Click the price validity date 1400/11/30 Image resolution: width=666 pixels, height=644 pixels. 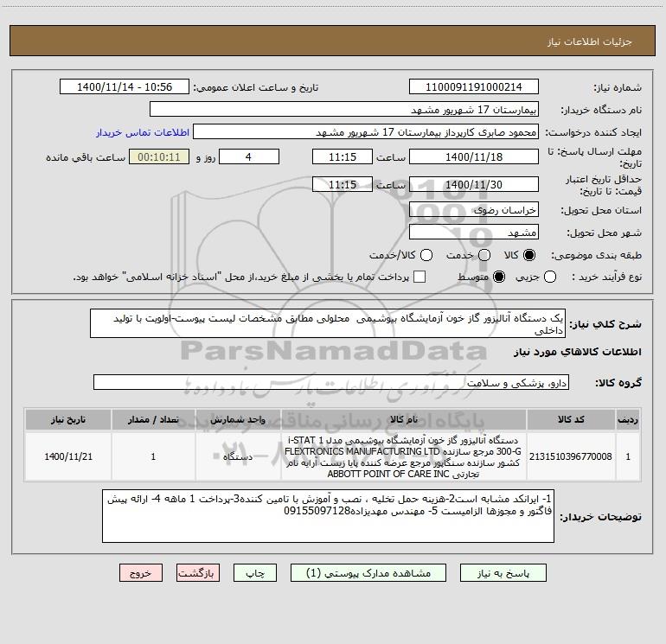474,184
